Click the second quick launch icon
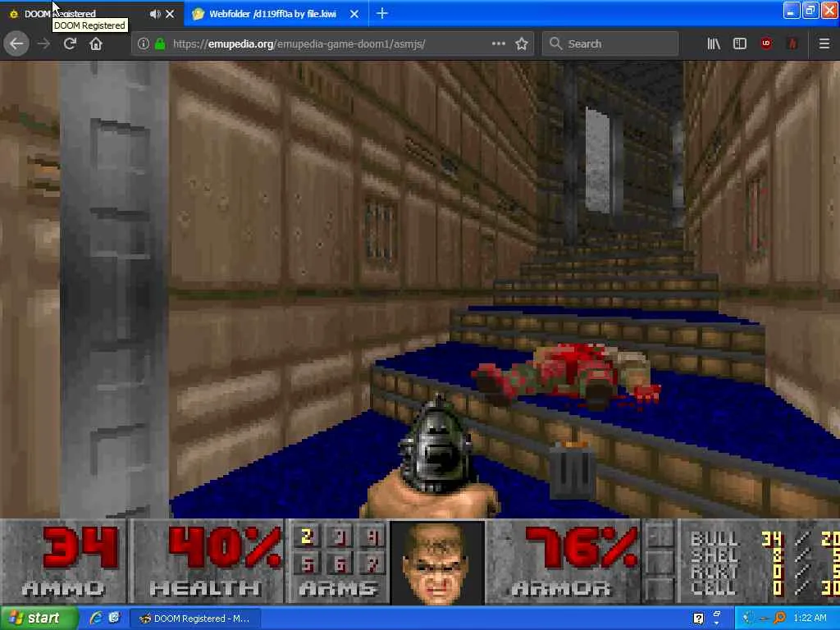840x630 pixels. [114, 619]
